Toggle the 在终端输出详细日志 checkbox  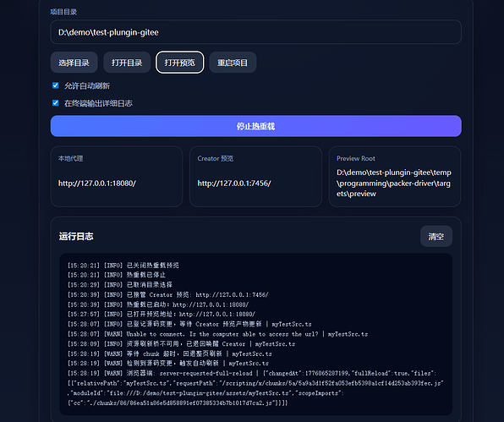(x=56, y=103)
